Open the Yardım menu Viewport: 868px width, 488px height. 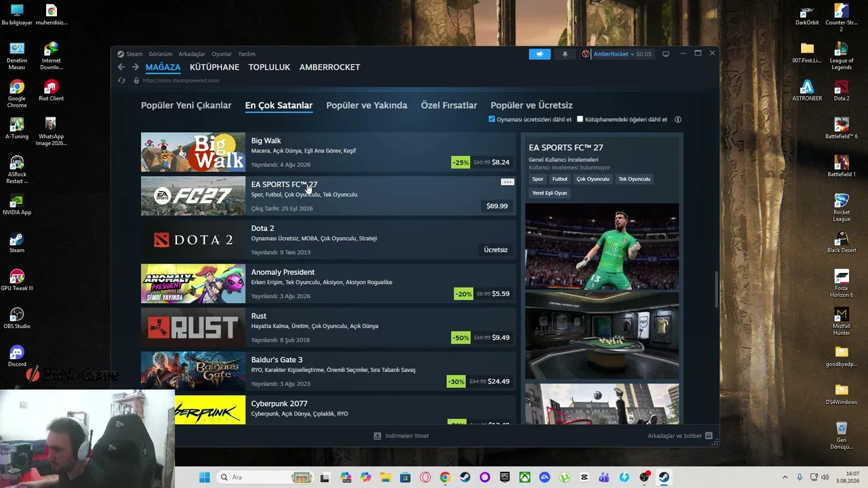pos(247,54)
